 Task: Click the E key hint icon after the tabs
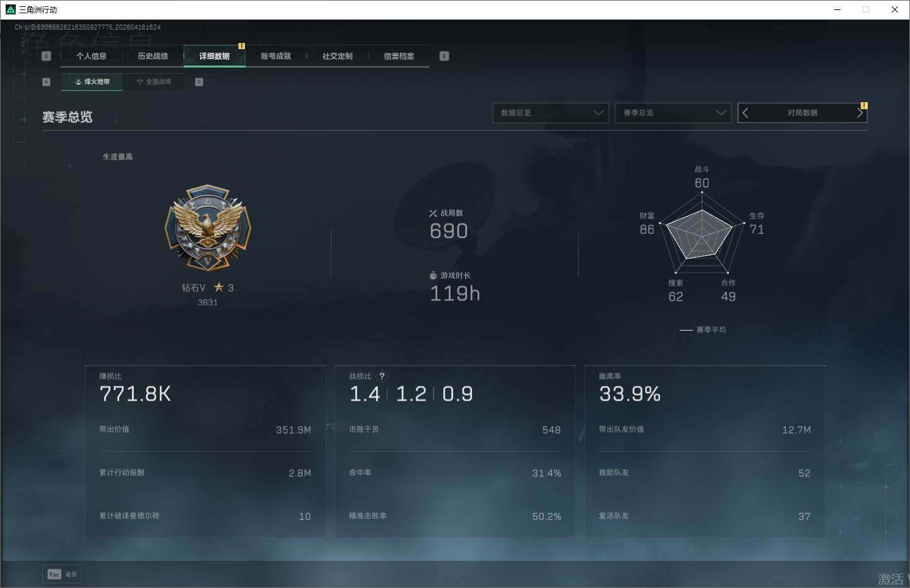444,56
